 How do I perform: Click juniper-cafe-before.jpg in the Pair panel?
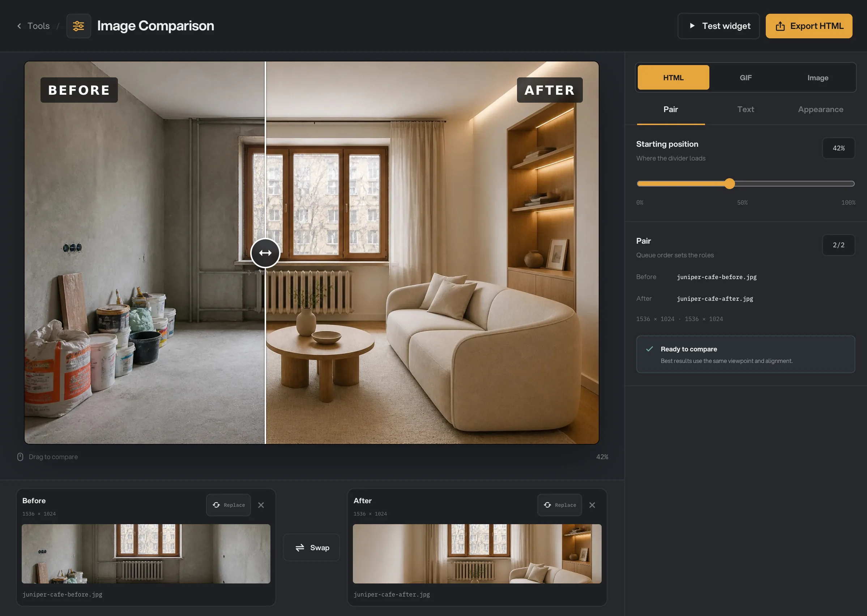pos(717,277)
